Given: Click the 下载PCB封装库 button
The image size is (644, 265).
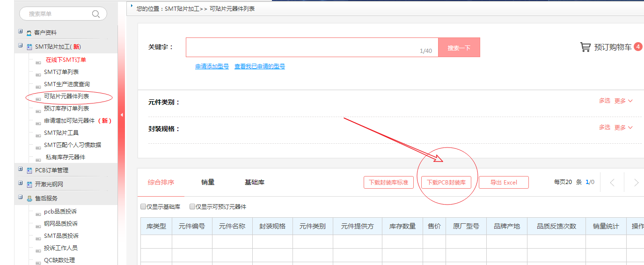Looking at the screenshot, I should click(446, 183).
